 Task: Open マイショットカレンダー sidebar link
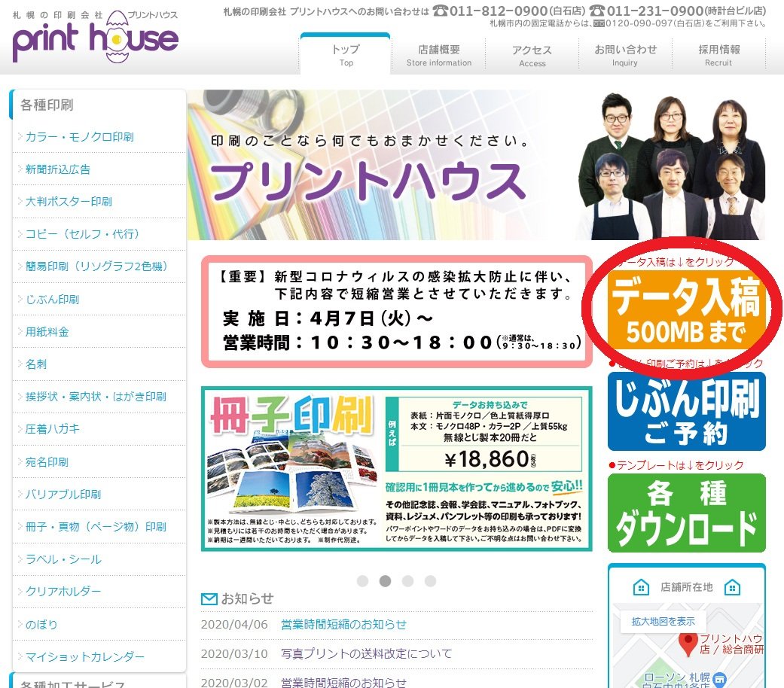84,656
